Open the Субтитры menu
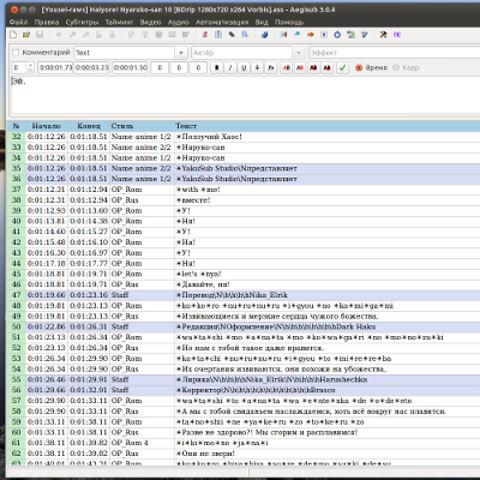 [x=82, y=22]
